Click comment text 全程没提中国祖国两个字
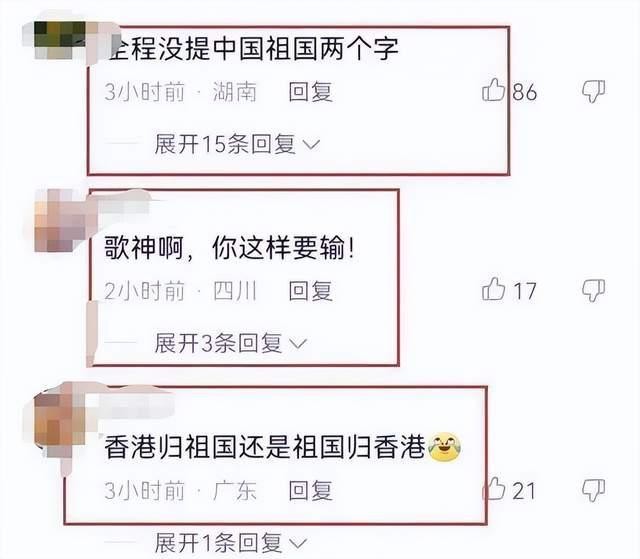The height and width of the screenshot is (559, 640). coord(253,48)
